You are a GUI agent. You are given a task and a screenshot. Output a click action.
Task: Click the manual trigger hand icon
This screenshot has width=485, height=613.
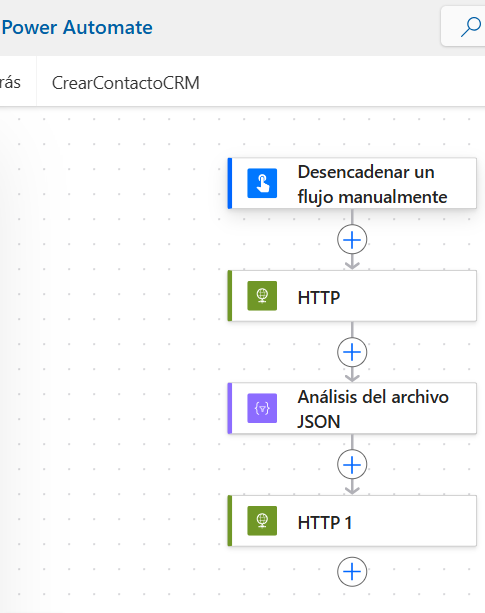click(x=262, y=183)
